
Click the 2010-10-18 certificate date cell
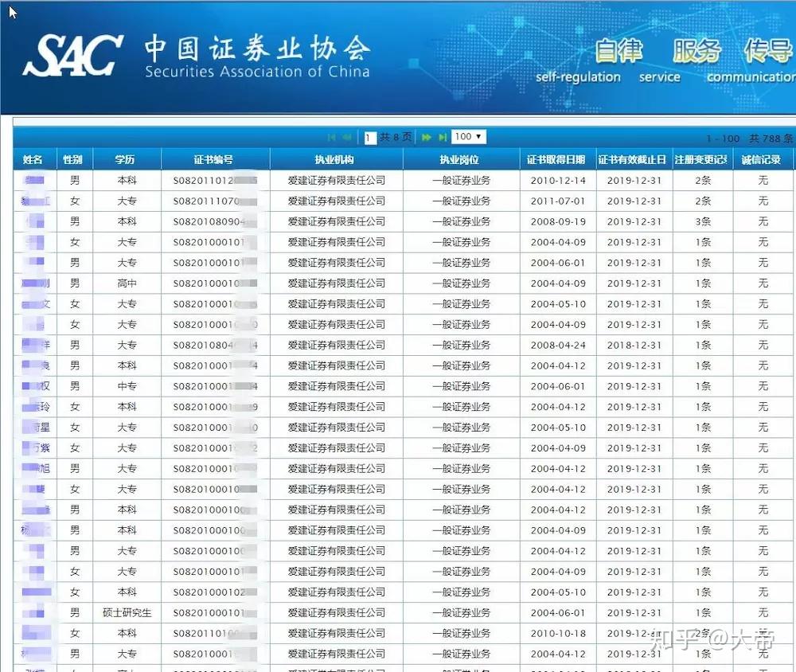point(558,633)
